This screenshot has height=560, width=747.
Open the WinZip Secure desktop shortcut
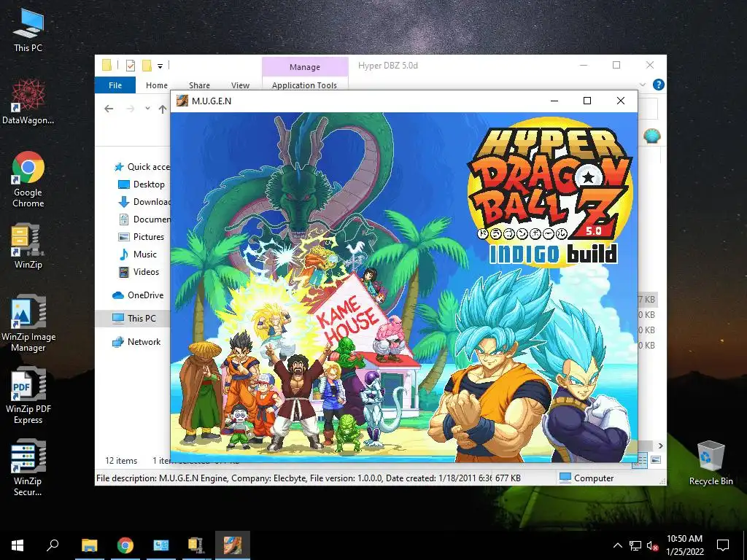pos(28,468)
